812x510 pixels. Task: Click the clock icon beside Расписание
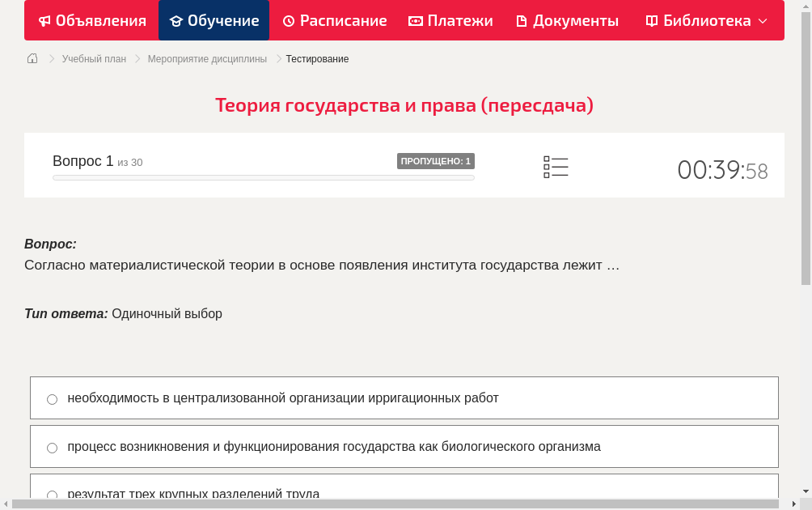pos(287,20)
